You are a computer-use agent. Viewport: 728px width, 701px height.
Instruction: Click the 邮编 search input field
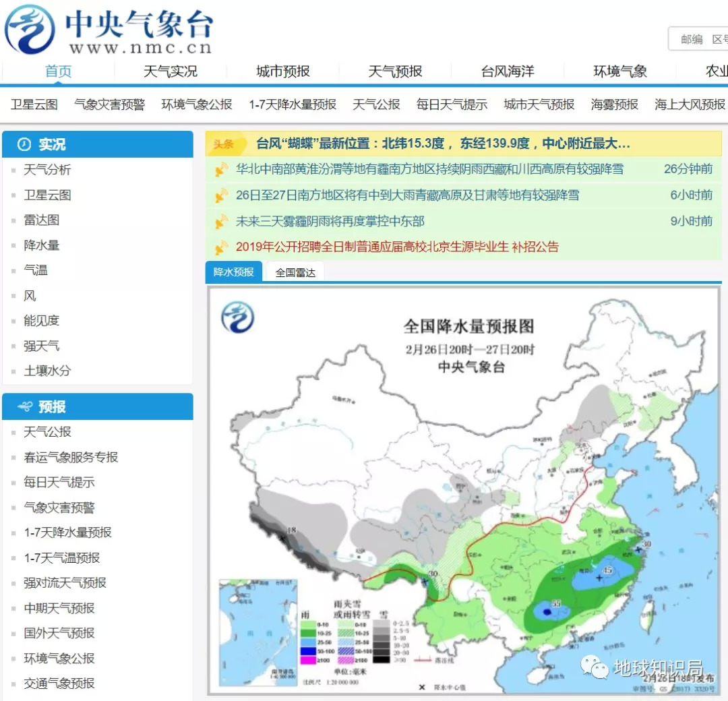click(x=698, y=39)
